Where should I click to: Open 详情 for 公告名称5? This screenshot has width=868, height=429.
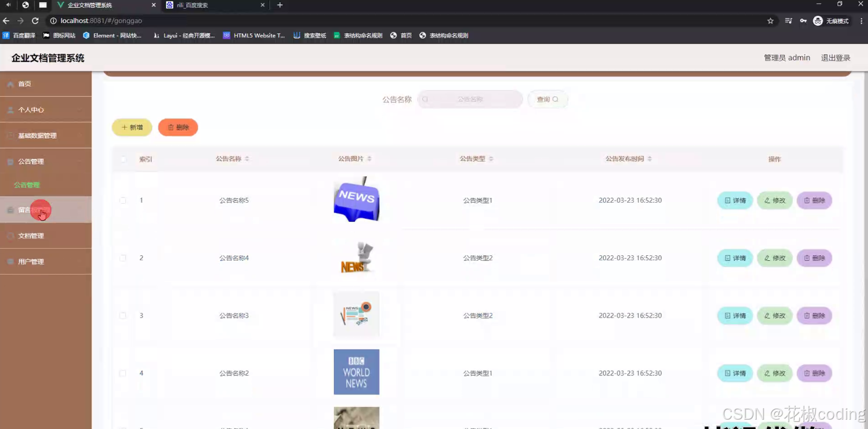coord(735,201)
